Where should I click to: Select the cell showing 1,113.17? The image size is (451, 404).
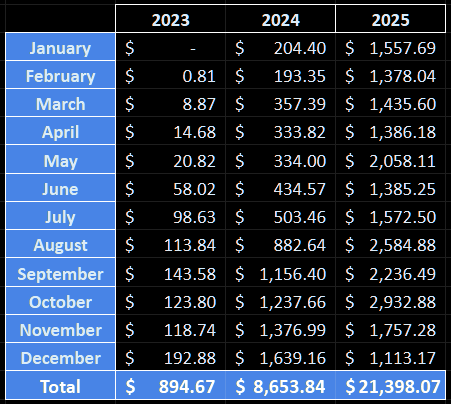390,357
